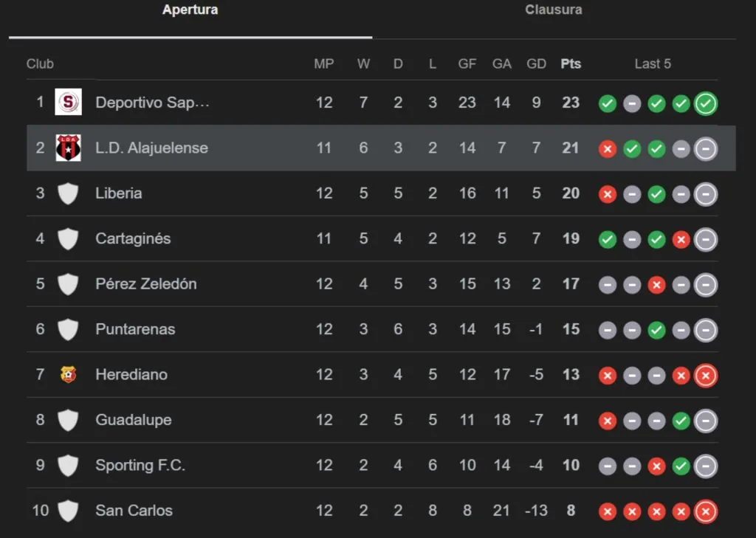This screenshot has width=756, height=538.
Task: Click Alajuelense's first red loss icon
Action: tap(608, 150)
